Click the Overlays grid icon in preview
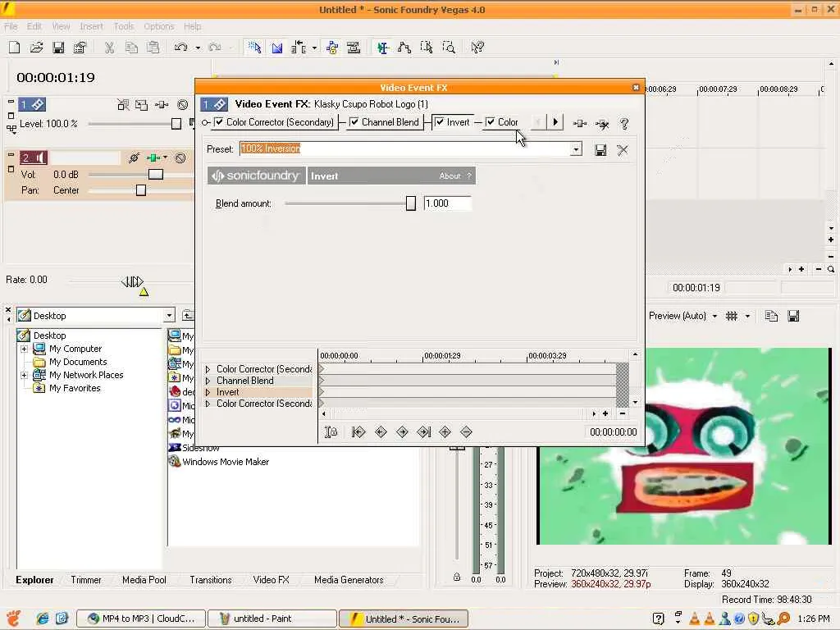Screen dimensions: 840x630 (731, 316)
